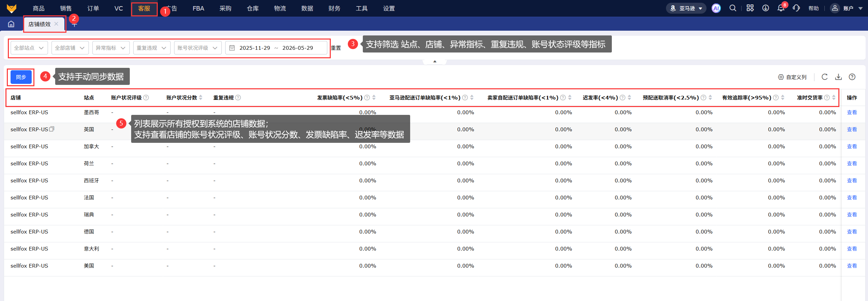Open the AI assistant icon

(x=716, y=8)
